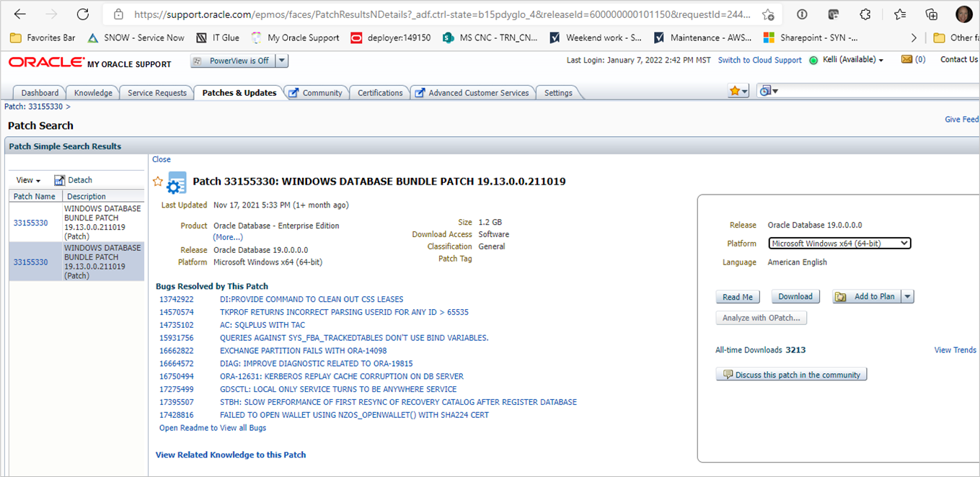Open the MS CNC - TRN_CN bookmark

tap(490, 37)
